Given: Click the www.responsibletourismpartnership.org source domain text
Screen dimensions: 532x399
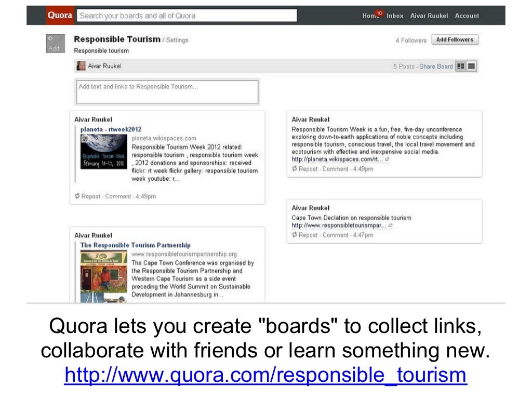Looking at the screenshot, I should click(x=184, y=254).
